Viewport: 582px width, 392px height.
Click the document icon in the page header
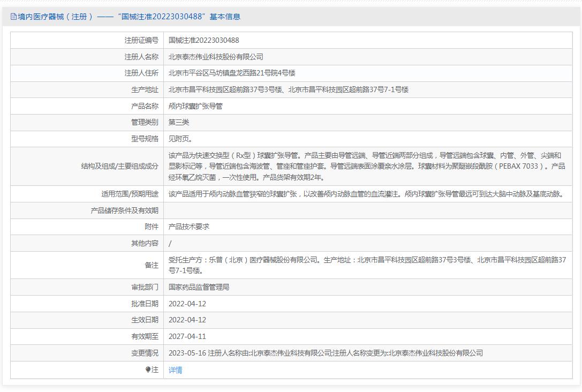click(14, 17)
